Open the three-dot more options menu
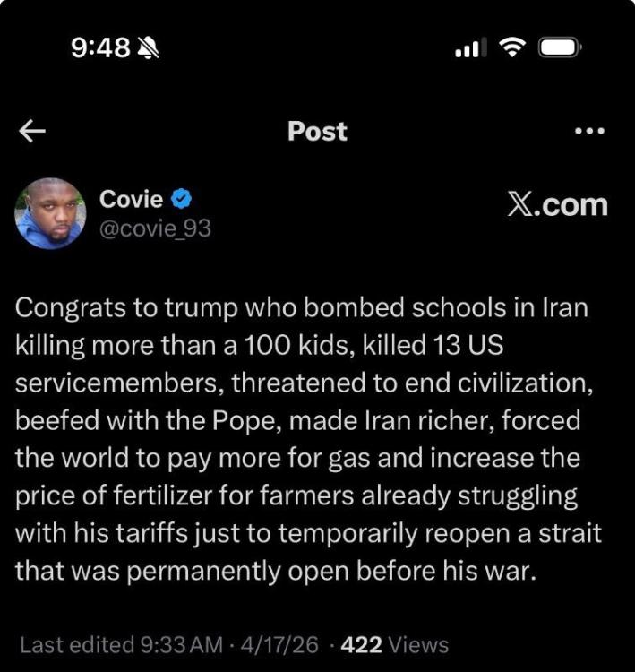 tap(588, 132)
